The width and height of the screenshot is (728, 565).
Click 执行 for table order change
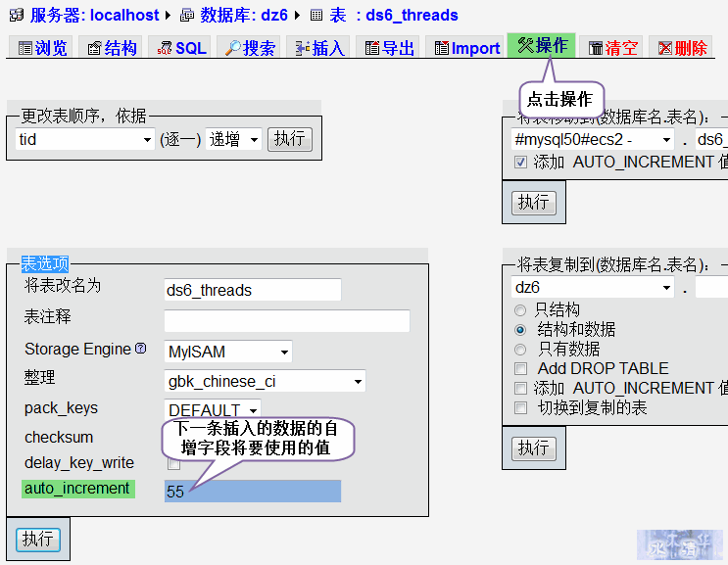click(x=290, y=139)
